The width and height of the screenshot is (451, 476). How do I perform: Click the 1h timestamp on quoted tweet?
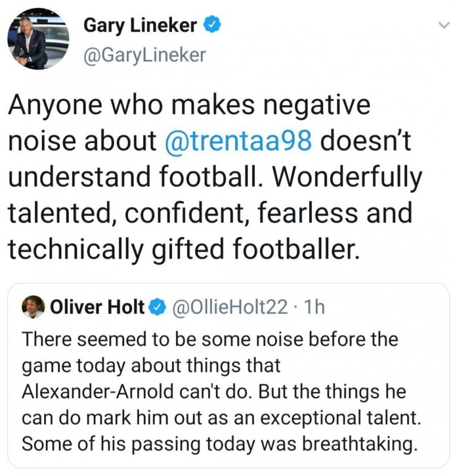(315, 307)
